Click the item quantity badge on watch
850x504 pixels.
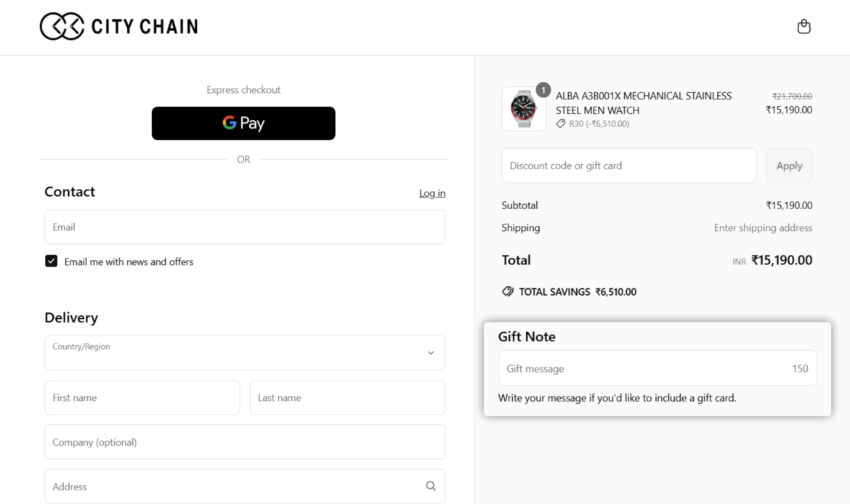click(x=543, y=90)
